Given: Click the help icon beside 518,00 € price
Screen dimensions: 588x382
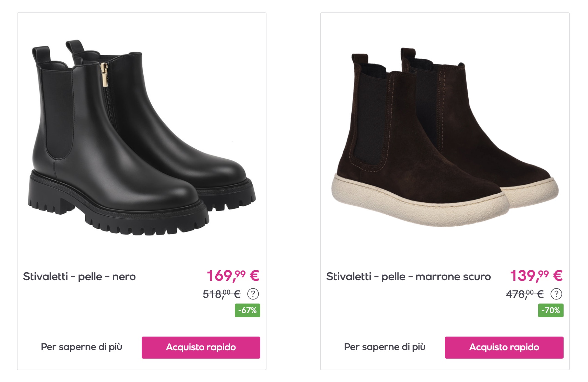Looking at the screenshot, I should point(253,294).
